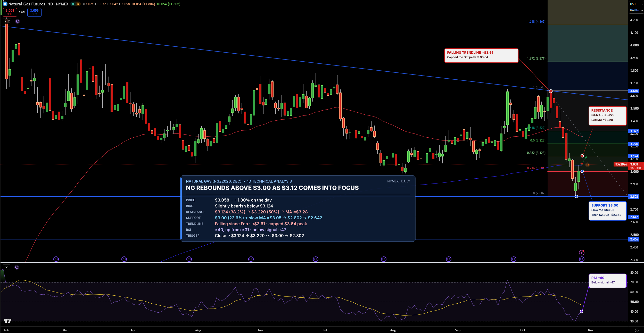Click the red NGZ2026 symbol label
The height and width of the screenshot is (333, 644).
click(621, 164)
